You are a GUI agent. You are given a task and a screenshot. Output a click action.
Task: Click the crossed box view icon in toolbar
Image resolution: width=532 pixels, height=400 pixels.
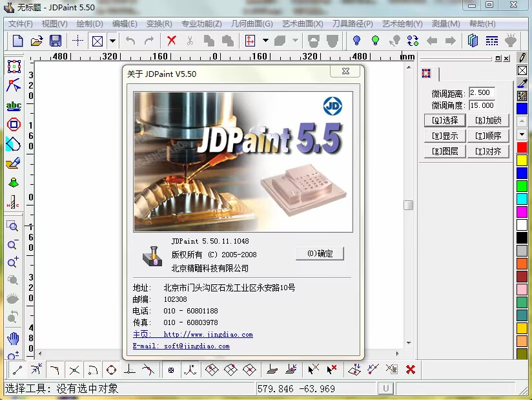(97, 41)
